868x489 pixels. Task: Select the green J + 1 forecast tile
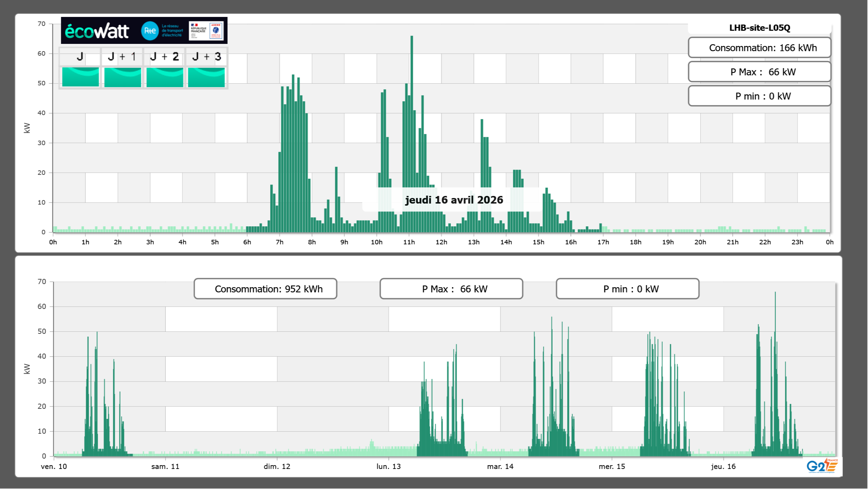click(123, 77)
